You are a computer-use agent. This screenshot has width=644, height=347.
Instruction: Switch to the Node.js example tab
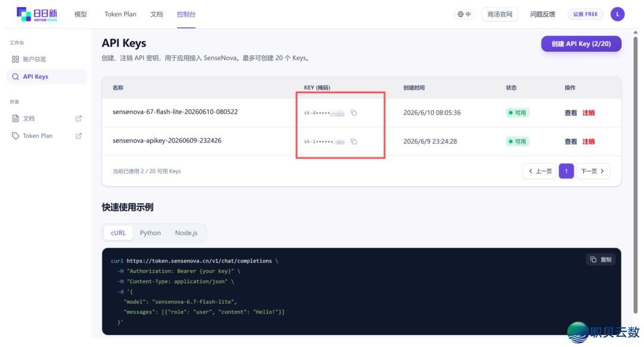(x=186, y=233)
